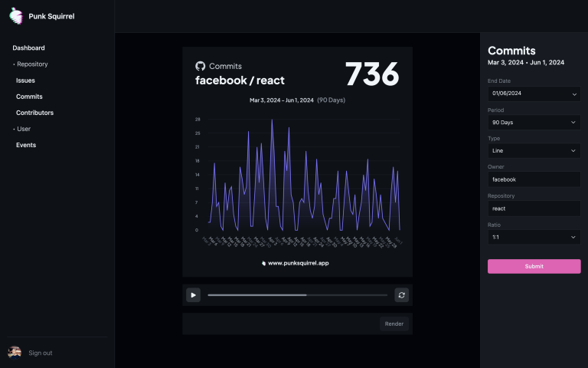Click the User section label
Viewport: 588px width, 368px height.
tap(24, 129)
